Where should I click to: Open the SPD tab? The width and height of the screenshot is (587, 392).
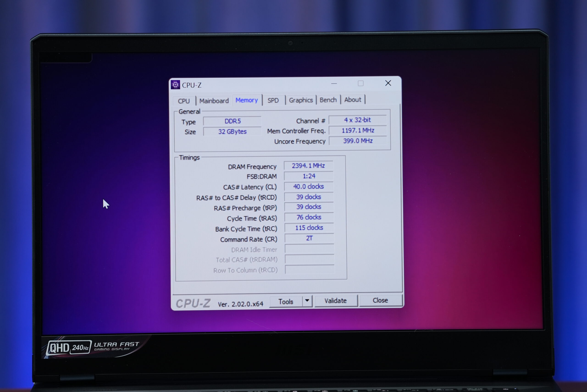coord(273,100)
